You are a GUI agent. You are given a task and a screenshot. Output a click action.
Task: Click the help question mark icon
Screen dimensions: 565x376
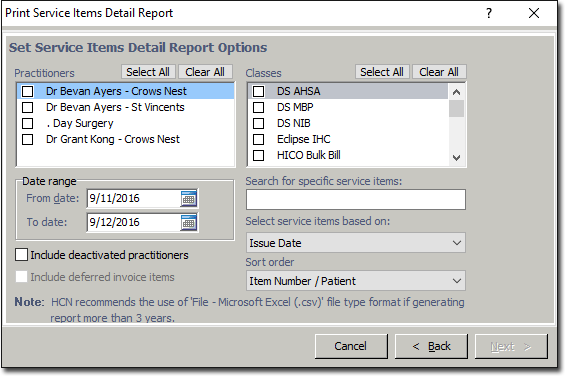click(x=489, y=14)
